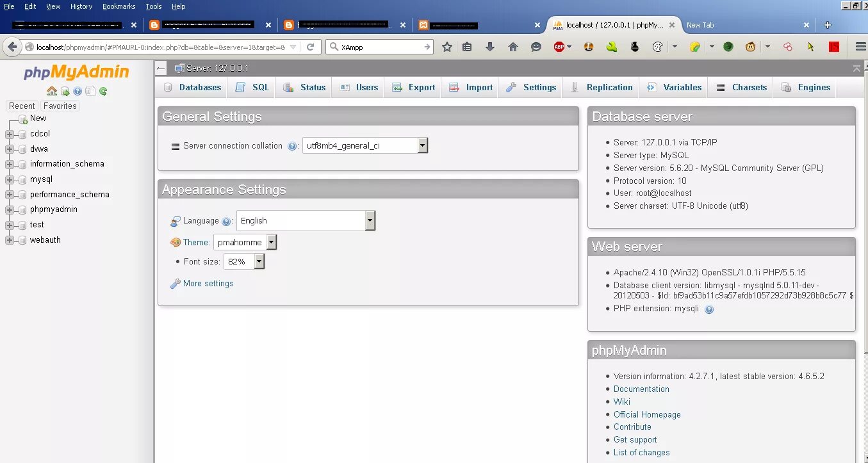The image size is (868, 463).
Task: Open the Databases tab
Action: click(x=192, y=88)
